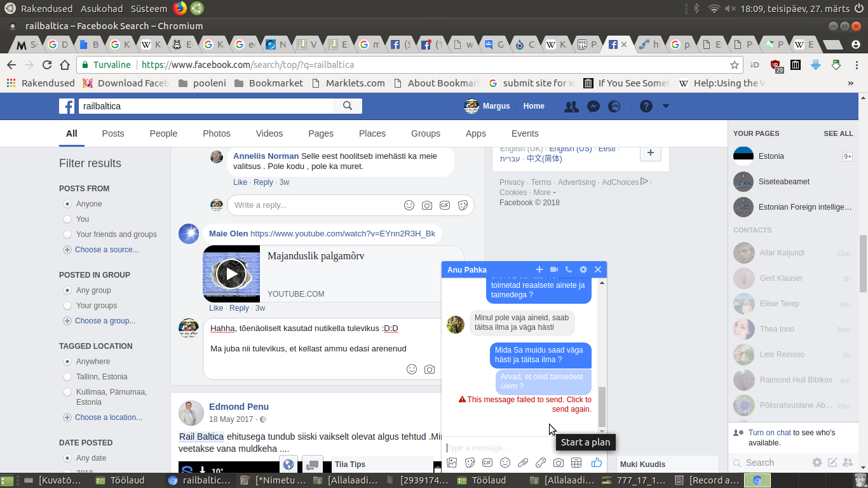The width and height of the screenshot is (868, 488).
Task: Open Edmond Penu's profile link
Action: click(x=239, y=407)
